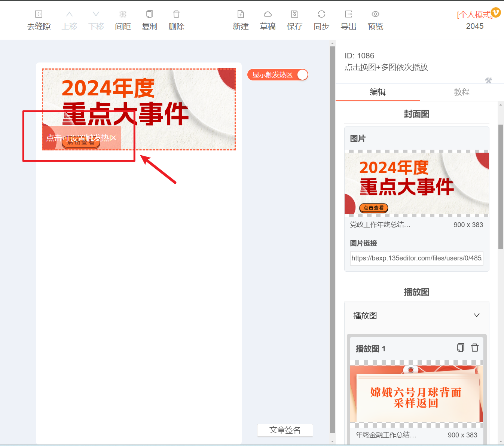
Task: Click the '党政工作年终总结…' filename text
Action: [x=380, y=225]
